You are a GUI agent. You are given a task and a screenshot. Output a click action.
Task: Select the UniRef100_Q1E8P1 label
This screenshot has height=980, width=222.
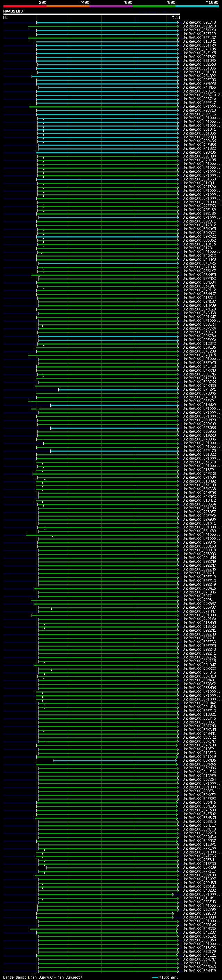pyautogui.click(x=199, y=845)
